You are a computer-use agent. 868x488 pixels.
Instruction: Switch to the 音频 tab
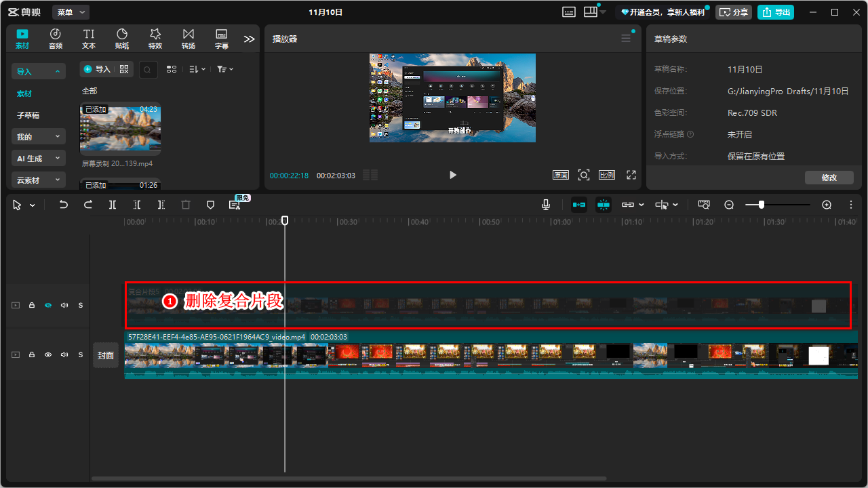[x=56, y=39]
